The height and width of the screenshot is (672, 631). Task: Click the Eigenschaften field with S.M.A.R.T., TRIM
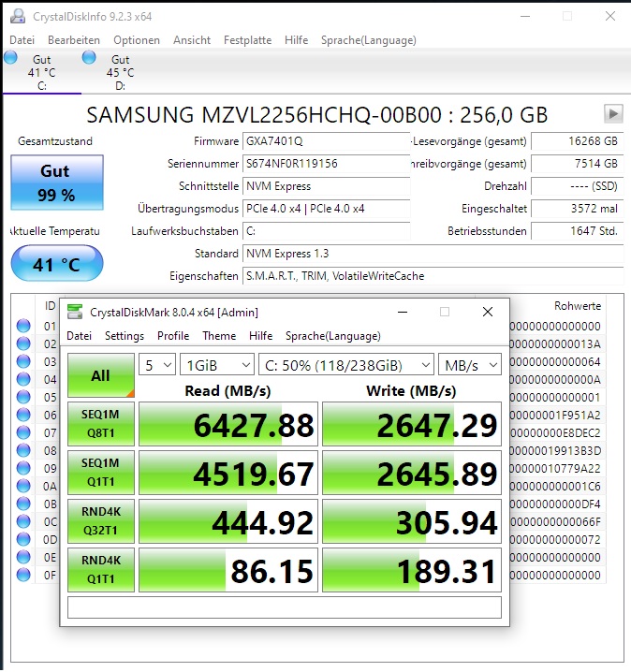pyautogui.click(x=433, y=275)
